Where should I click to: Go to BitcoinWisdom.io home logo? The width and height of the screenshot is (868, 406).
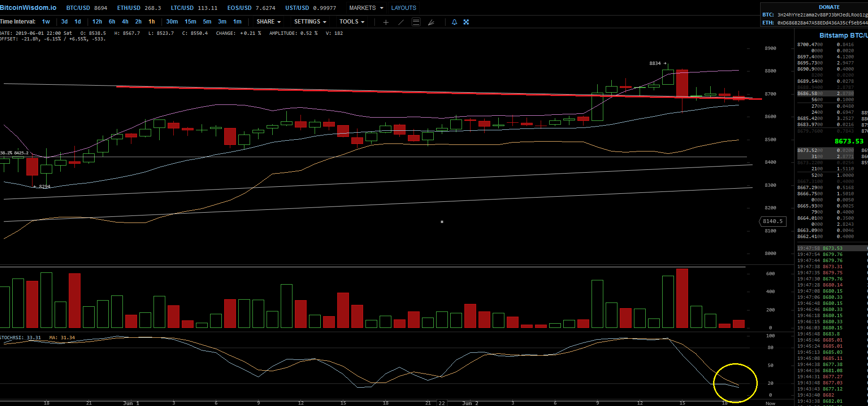(x=28, y=8)
